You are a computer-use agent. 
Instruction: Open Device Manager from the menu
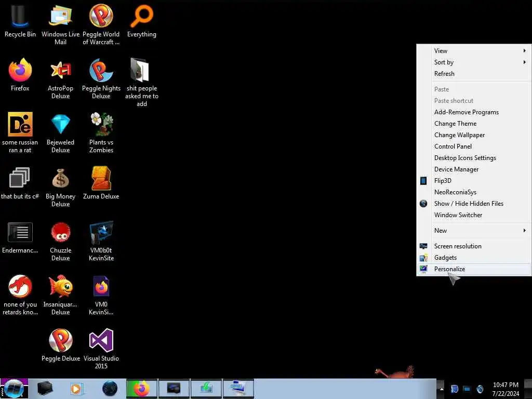[480, 169]
